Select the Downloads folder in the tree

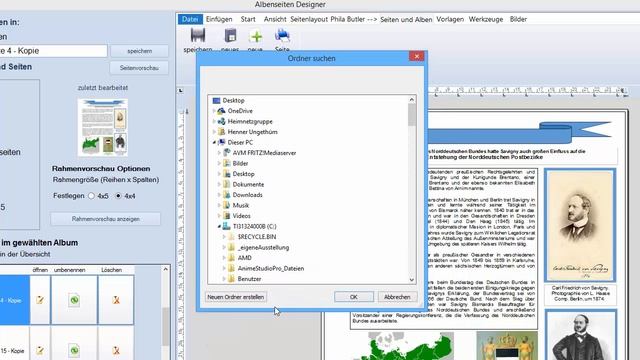pyautogui.click(x=247, y=195)
